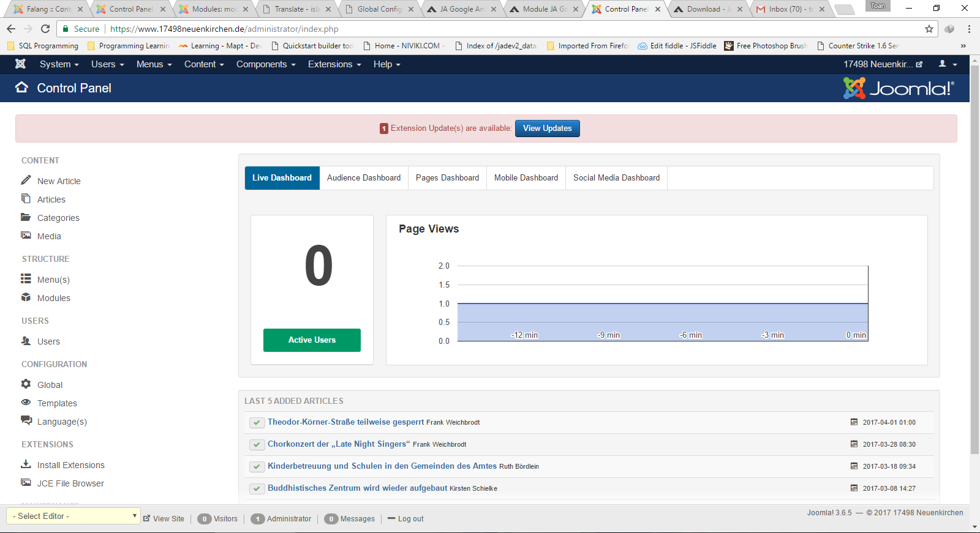This screenshot has width=980, height=533.
Task: Click the Log out link
Action: click(410, 519)
